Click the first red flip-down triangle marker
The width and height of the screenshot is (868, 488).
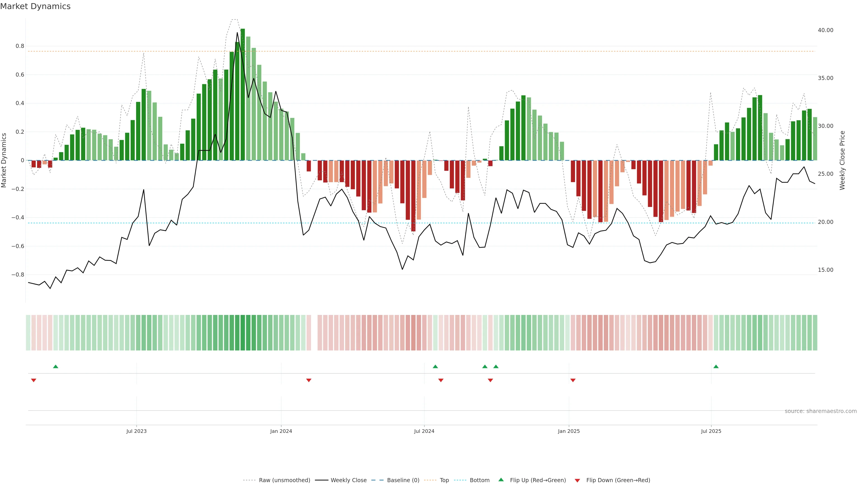33,380
